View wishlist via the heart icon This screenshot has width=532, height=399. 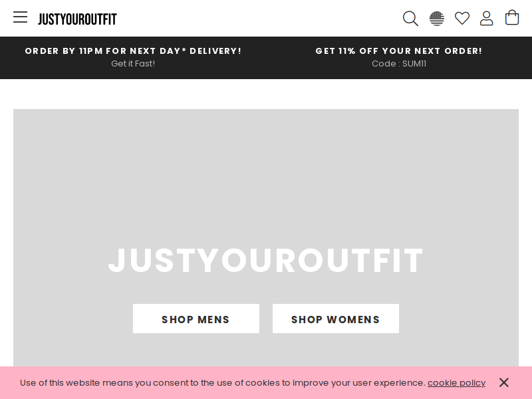tap(462, 19)
